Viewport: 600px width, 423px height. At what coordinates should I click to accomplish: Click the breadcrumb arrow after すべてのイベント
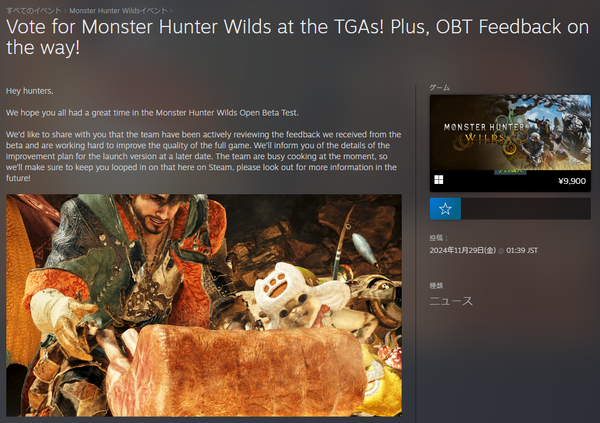point(65,11)
